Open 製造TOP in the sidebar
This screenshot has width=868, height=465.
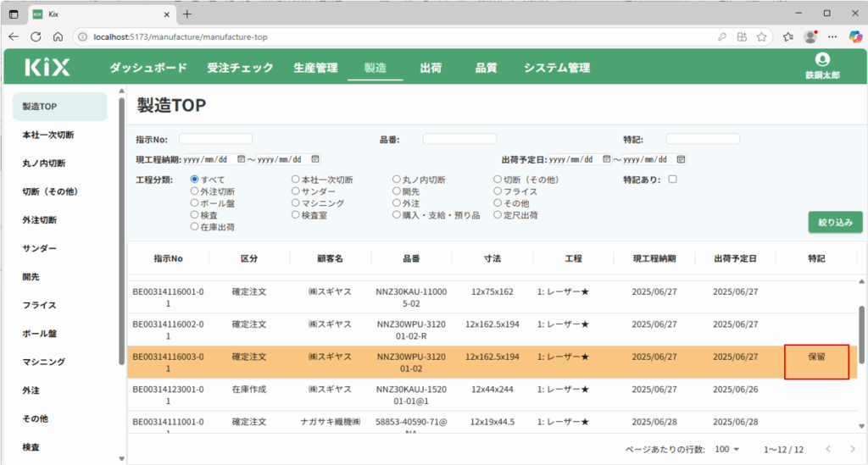[60, 106]
